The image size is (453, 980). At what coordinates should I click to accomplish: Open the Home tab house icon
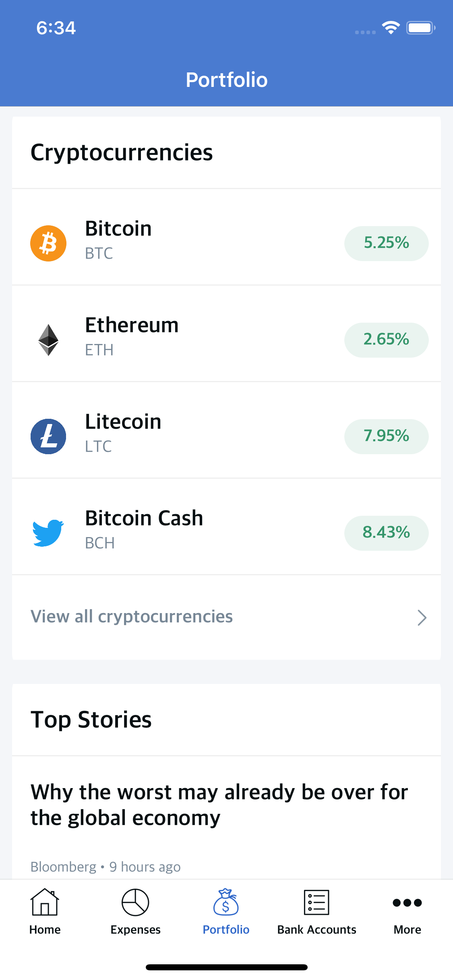coord(45,902)
